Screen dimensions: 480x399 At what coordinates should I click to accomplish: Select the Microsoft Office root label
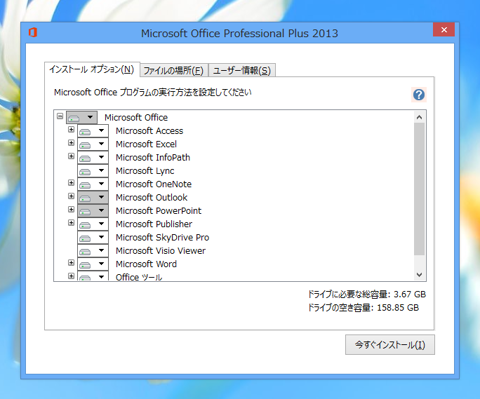[136, 117]
